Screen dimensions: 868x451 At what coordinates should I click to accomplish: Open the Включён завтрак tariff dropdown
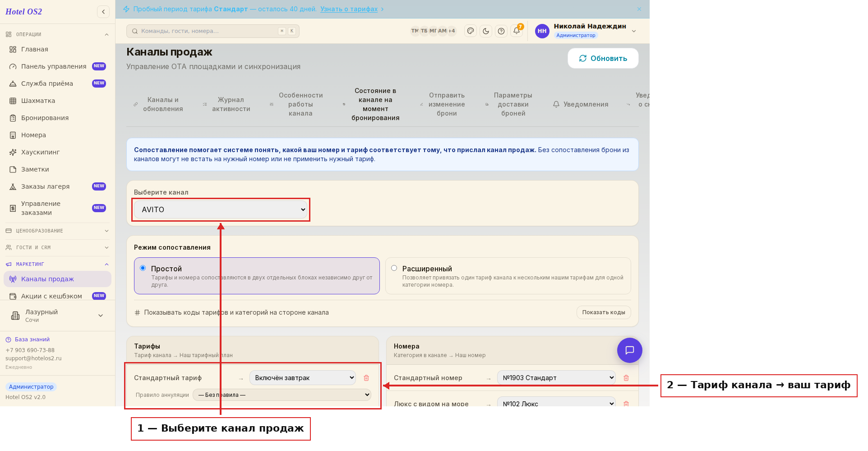click(303, 378)
